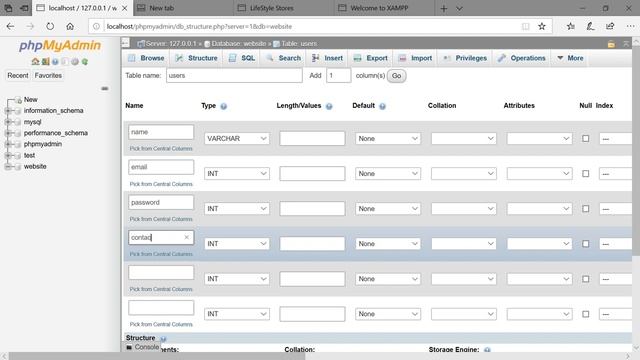The image size is (640, 360).
Task: Click Pick from Central Columns under name
Action: coord(161,149)
